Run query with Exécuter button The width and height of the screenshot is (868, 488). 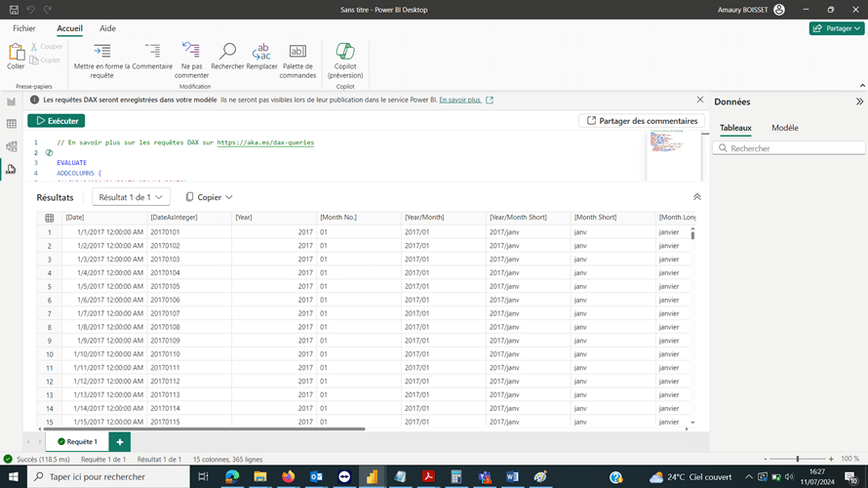click(57, 121)
